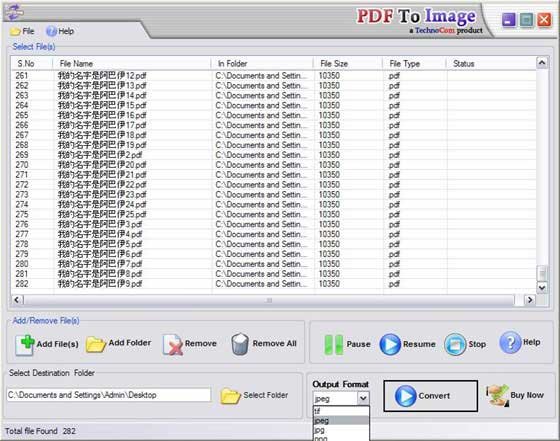
Task: Click the Select Folder text button
Action: (265, 395)
